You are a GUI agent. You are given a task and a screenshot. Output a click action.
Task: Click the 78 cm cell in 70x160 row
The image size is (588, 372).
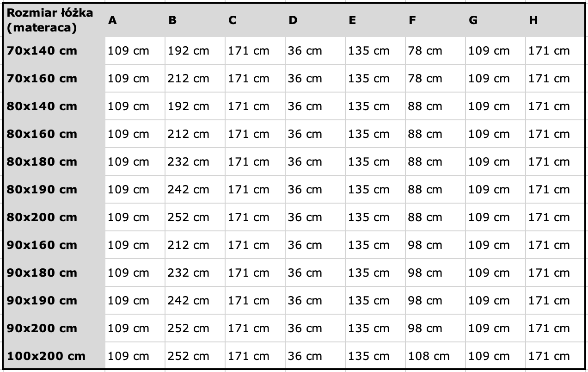coord(435,79)
